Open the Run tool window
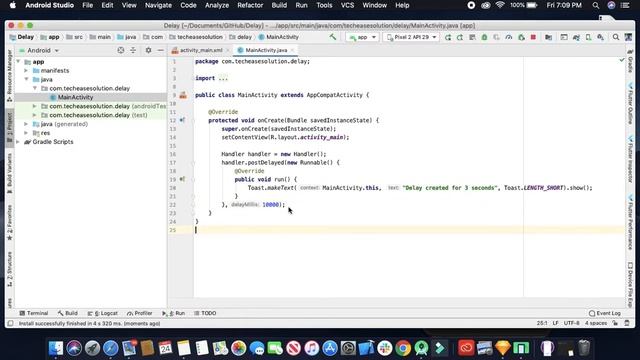Viewport: 640px width, 360px height. [174, 313]
